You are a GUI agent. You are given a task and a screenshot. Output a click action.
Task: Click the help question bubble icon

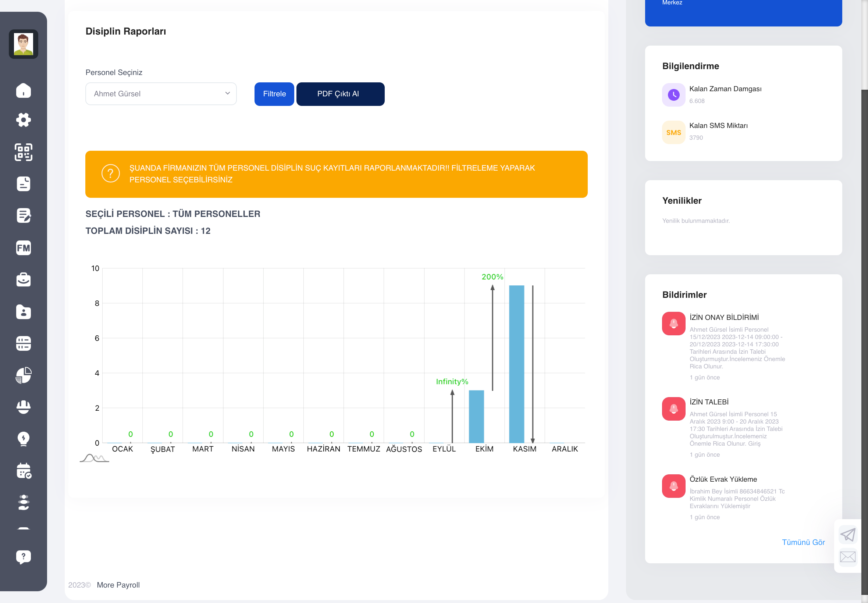click(24, 557)
